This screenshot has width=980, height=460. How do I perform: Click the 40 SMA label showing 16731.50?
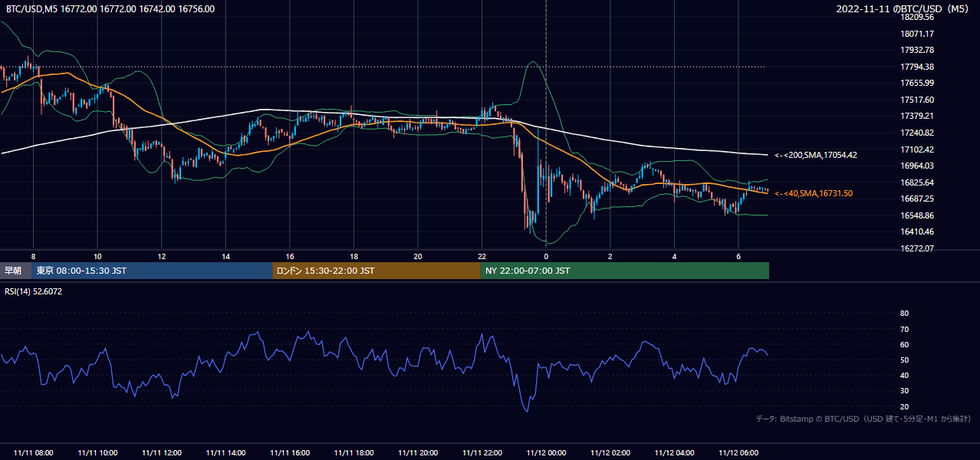click(x=813, y=193)
